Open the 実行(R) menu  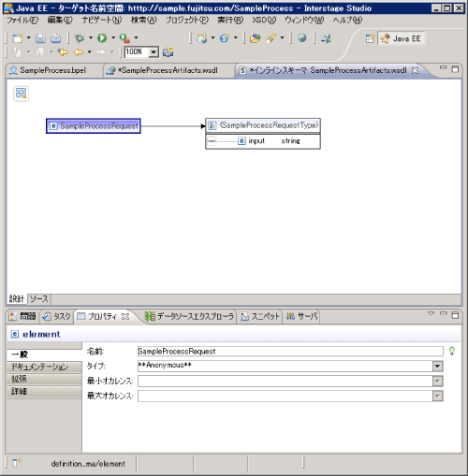[230, 21]
